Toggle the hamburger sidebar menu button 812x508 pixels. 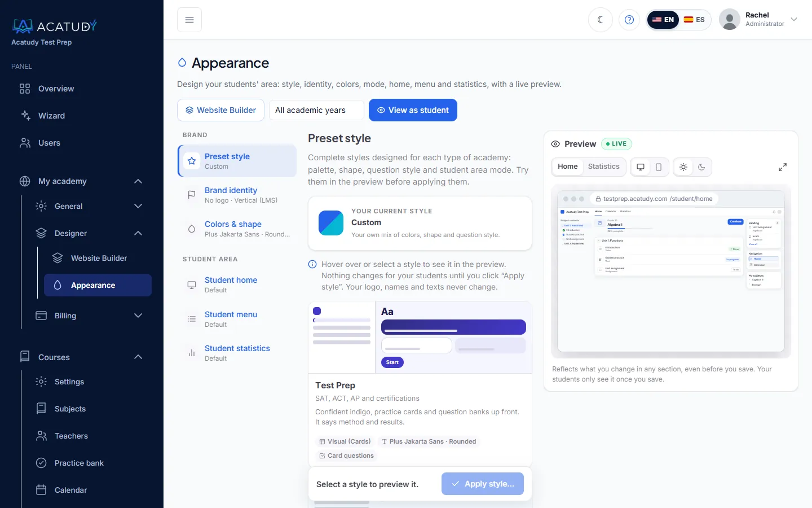pos(189,20)
